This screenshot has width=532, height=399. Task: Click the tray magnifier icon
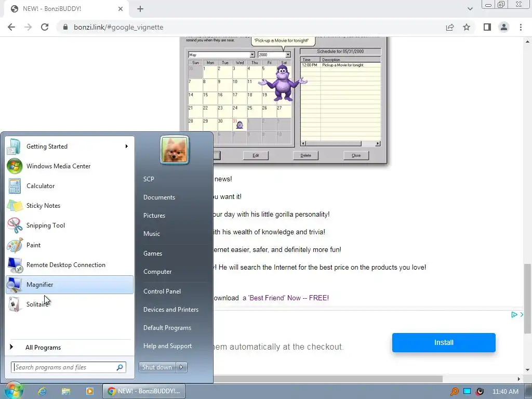454,392
